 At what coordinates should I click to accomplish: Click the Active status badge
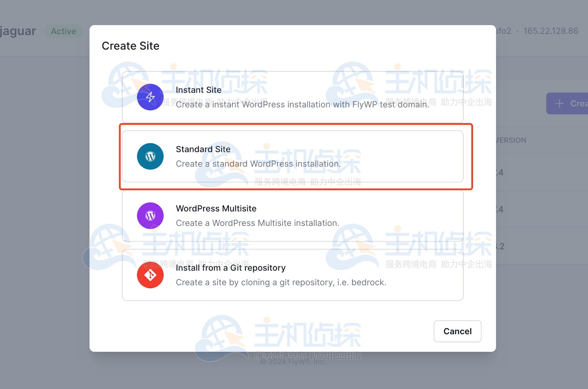64,31
